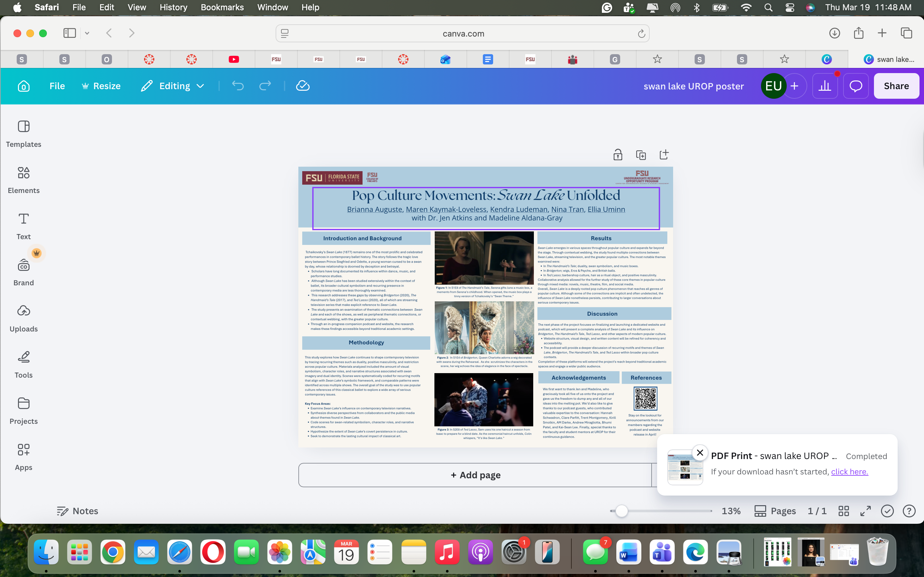Enter full screen presentation mode
924x577 pixels.
pyautogui.click(x=865, y=511)
